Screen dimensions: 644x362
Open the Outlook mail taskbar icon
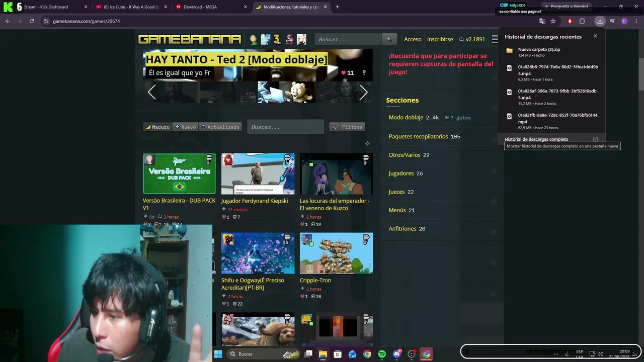tap(353, 354)
